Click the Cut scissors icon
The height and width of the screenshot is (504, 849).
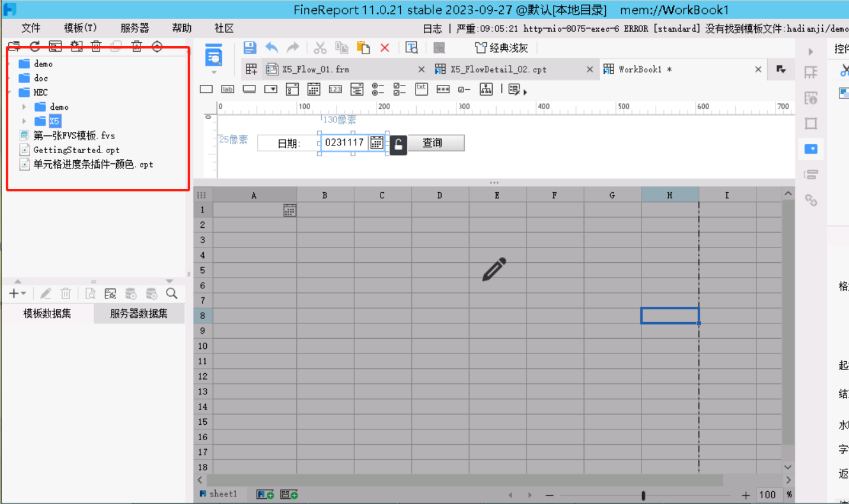pyautogui.click(x=320, y=48)
